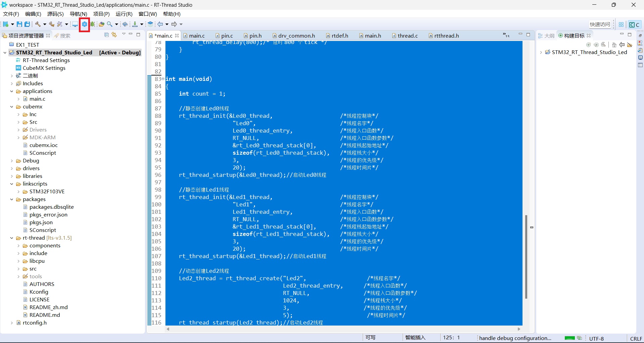
Task: Open project explorer view menu triangle
Action: 123,34
